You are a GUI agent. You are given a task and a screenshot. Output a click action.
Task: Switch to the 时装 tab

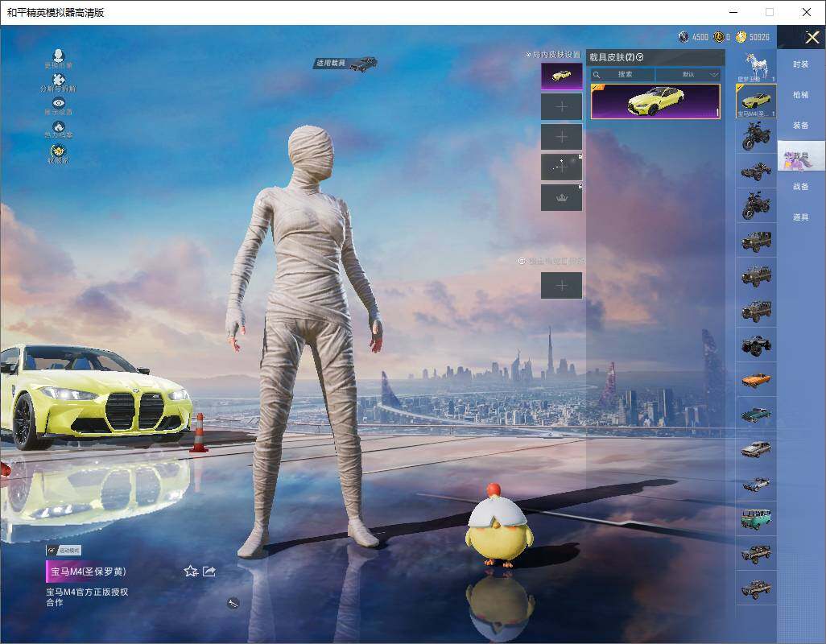click(x=801, y=64)
